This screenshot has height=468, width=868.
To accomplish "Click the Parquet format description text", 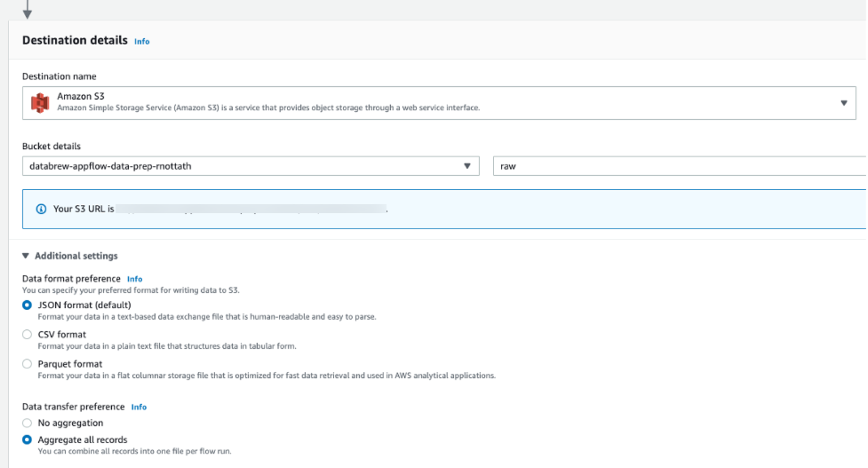I will [267, 376].
